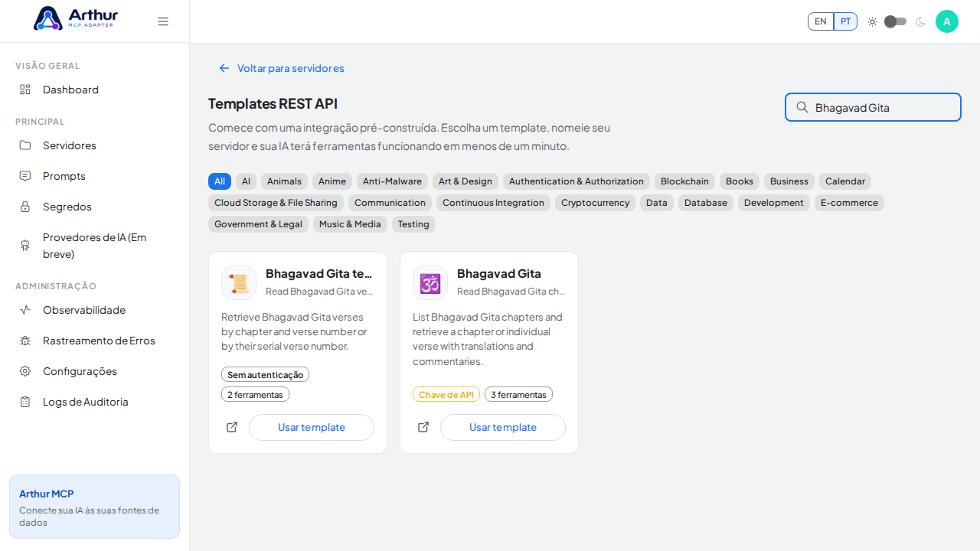Click the search magnifier icon
The width and height of the screenshot is (980, 551).
click(x=802, y=107)
